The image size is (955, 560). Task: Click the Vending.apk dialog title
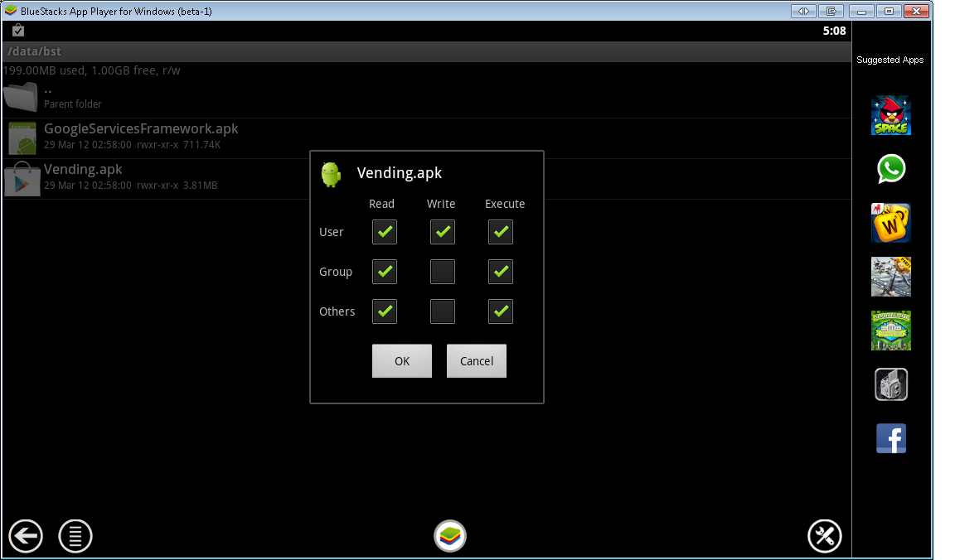click(400, 173)
